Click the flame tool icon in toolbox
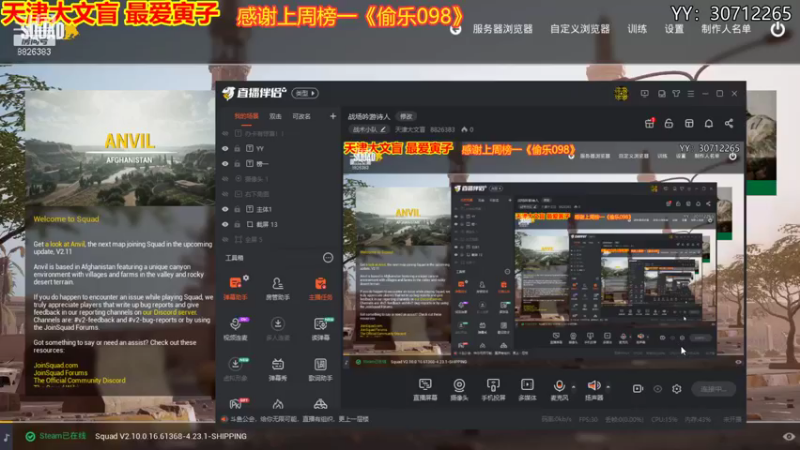The width and height of the screenshot is (800, 450). click(278, 404)
